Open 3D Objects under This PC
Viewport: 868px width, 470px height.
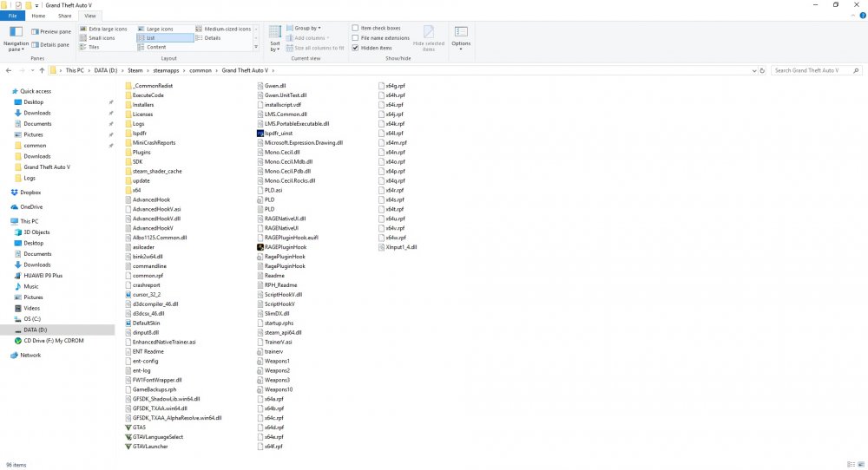coord(36,232)
